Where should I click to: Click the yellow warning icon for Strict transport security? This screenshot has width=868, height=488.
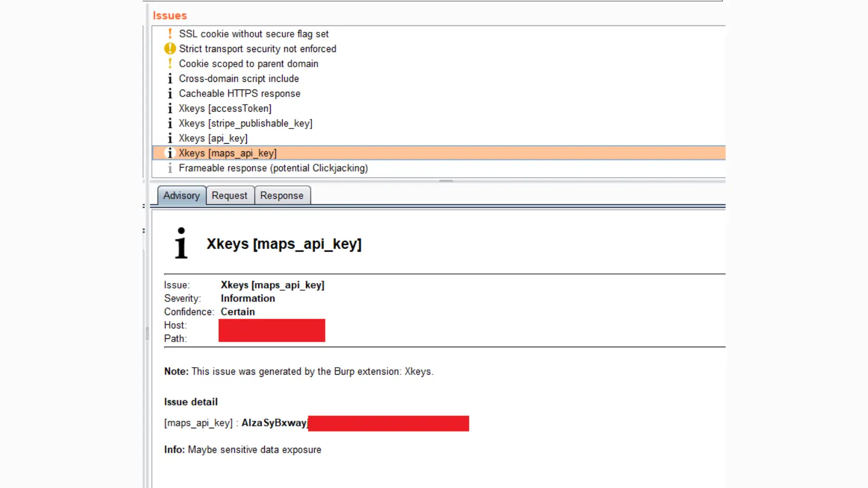click(170, 49)
